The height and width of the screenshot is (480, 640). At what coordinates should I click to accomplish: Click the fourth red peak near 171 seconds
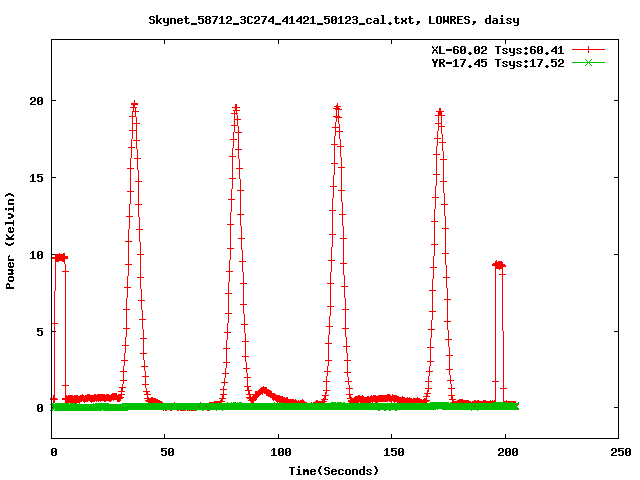(440, 112)
